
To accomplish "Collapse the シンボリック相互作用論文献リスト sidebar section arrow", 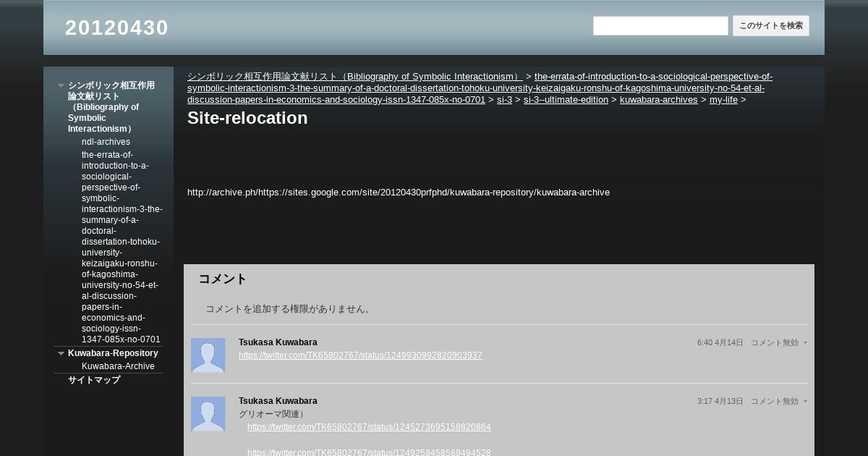I will tap(61, 85).
